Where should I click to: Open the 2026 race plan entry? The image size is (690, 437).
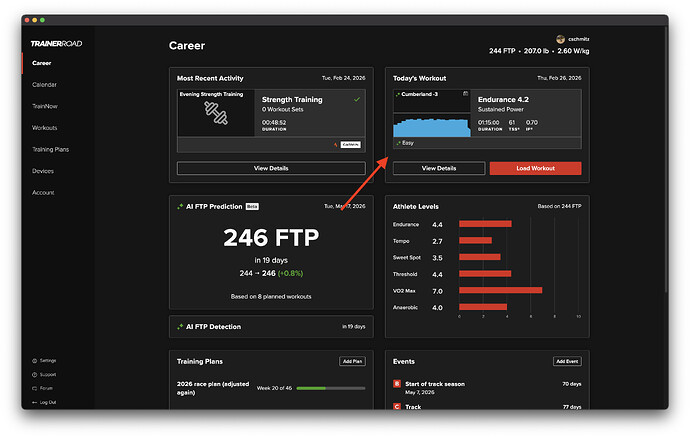coord(213,388)
